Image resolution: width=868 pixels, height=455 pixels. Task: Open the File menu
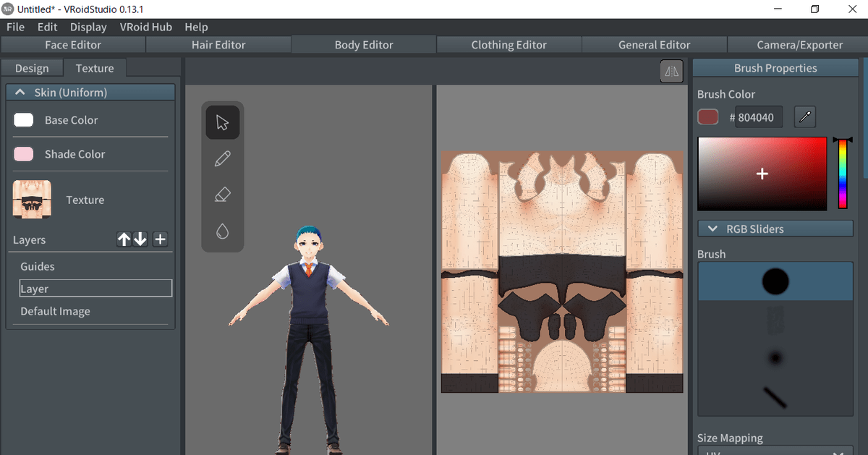[x=15, y=27]
